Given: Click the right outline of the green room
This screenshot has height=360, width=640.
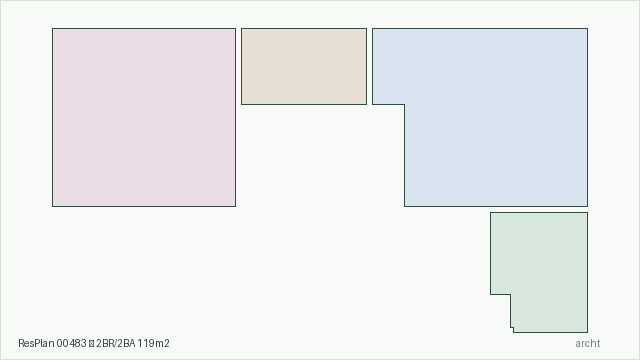Looking at the screenshot, I should click(587, 272).
